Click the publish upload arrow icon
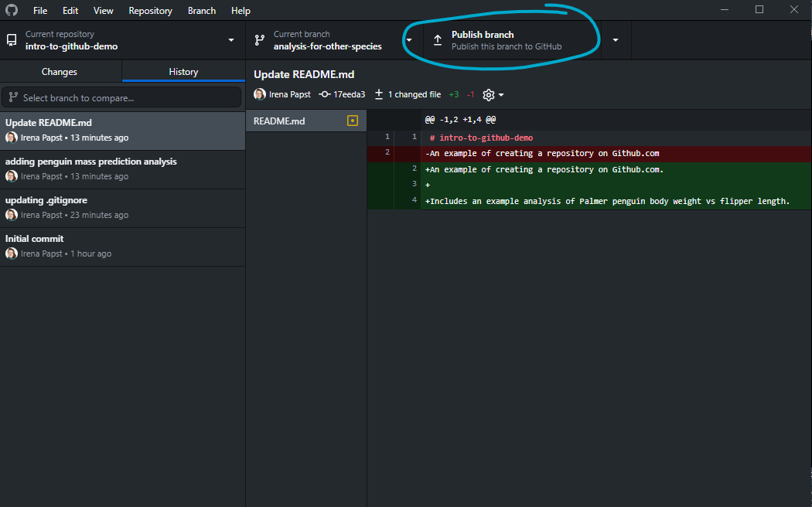 (438, 40)
